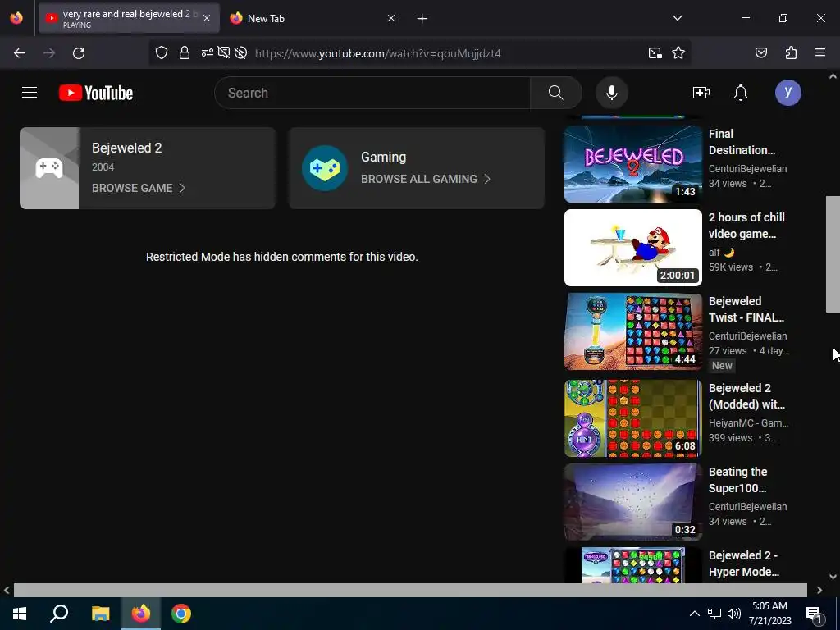
Task: Show hidden system tray icons
Action: 694,614
